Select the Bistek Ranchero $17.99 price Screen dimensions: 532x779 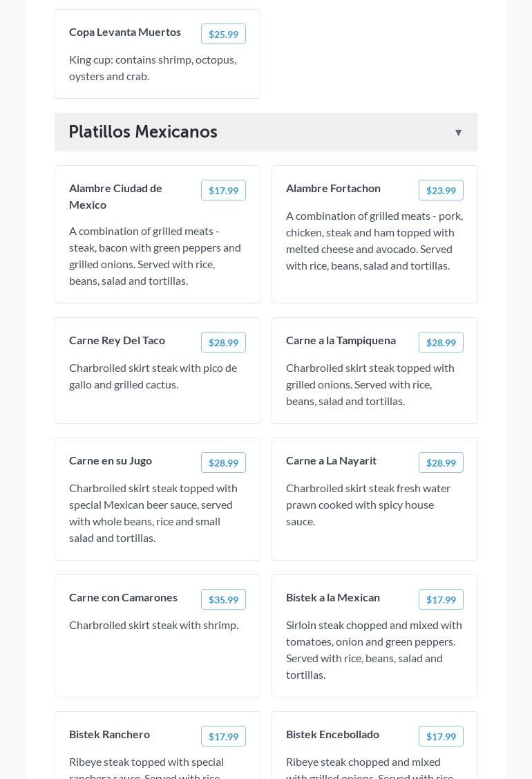click(x=223, y=736)
